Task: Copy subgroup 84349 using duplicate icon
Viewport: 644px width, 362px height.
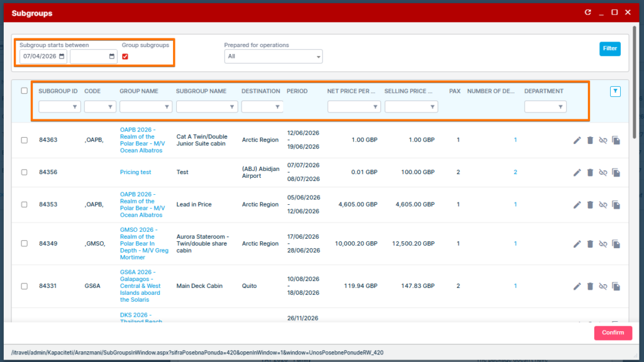Action: click(x=616, y=244)
